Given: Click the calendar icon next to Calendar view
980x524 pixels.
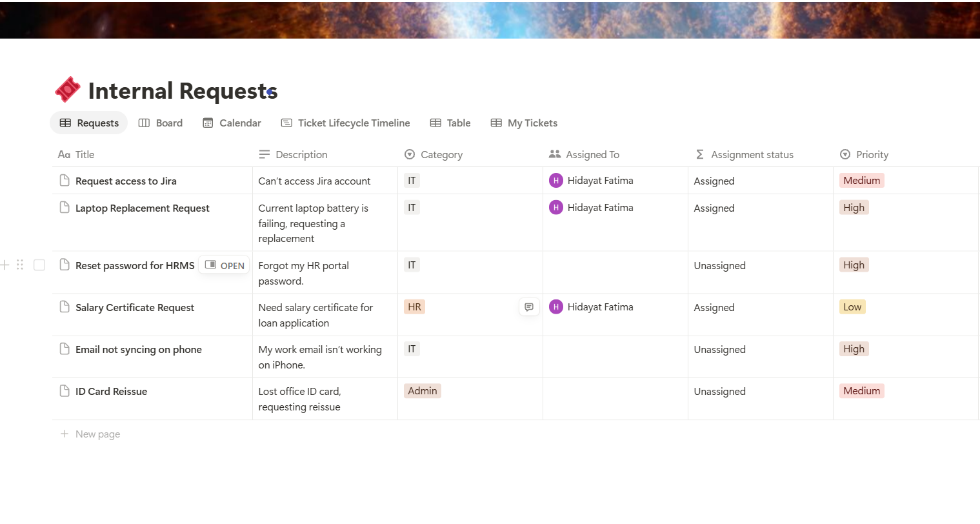Looking at the screenshot, I should tap(208, 123).
